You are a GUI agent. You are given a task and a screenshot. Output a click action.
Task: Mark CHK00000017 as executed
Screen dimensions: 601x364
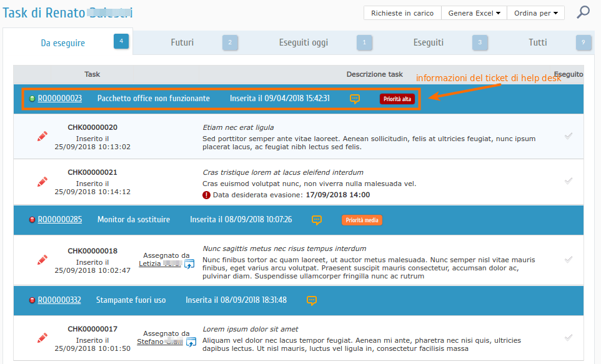569,338
